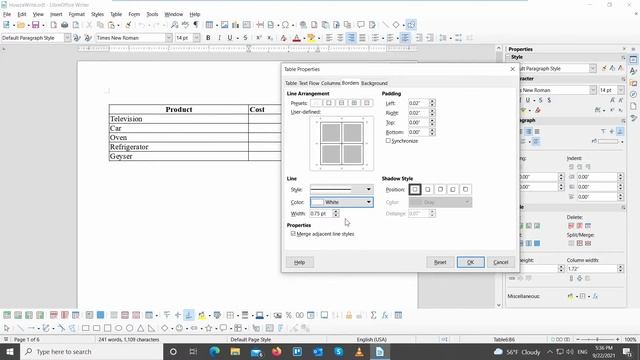This screenshot has width=640, height=360.
Task: Click the user-defined border preview box
Action: click(x=342, y=143)
